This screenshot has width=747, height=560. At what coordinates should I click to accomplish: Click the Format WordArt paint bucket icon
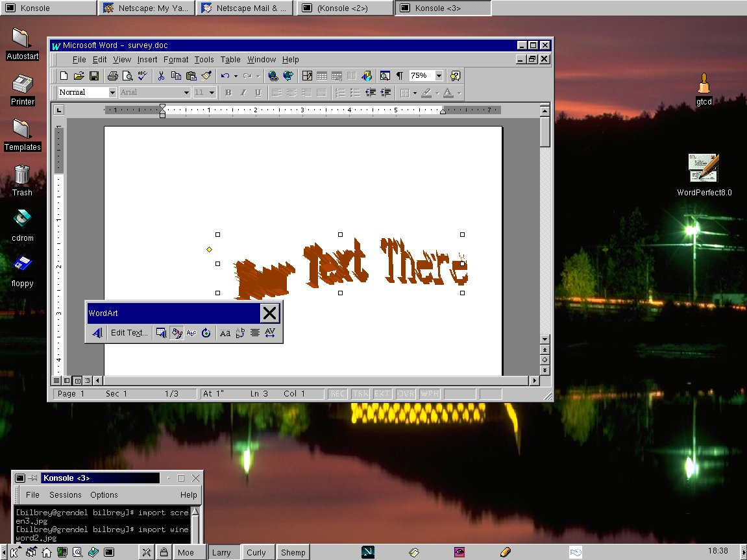pyautogui.click(x=176, y=333)
